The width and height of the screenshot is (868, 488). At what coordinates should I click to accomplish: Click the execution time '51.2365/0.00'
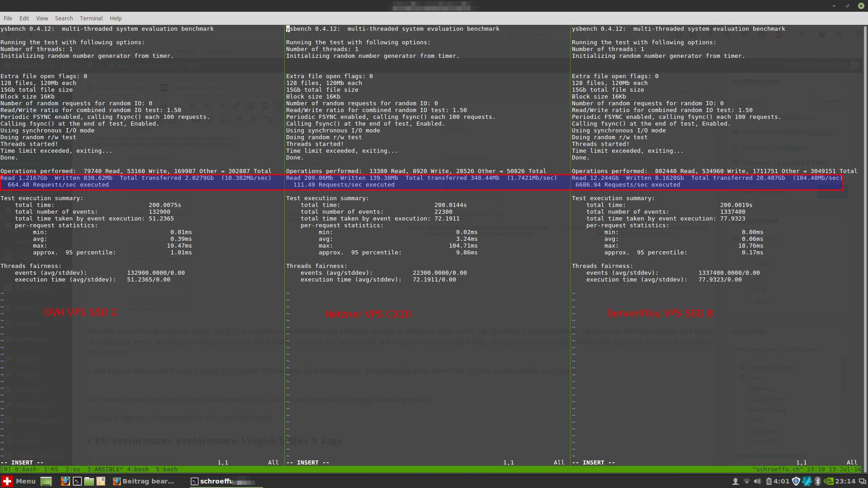[x=149, y=280]
